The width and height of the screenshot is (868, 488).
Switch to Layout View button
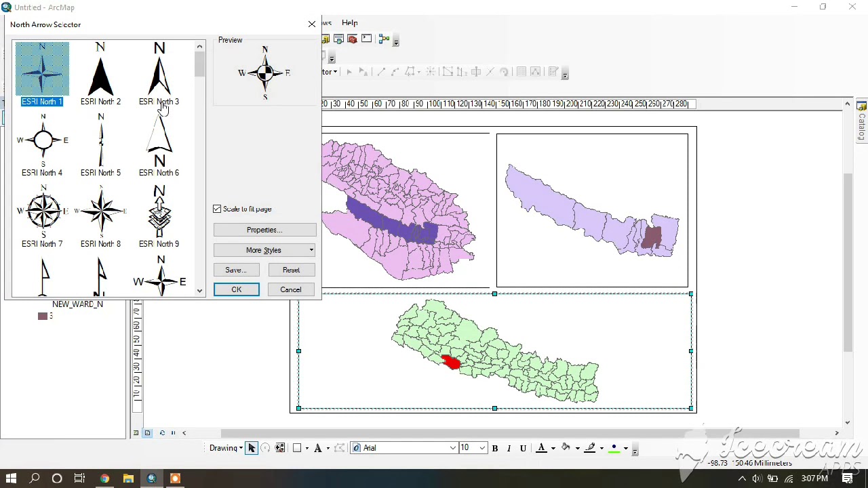[x=147, y=432]
